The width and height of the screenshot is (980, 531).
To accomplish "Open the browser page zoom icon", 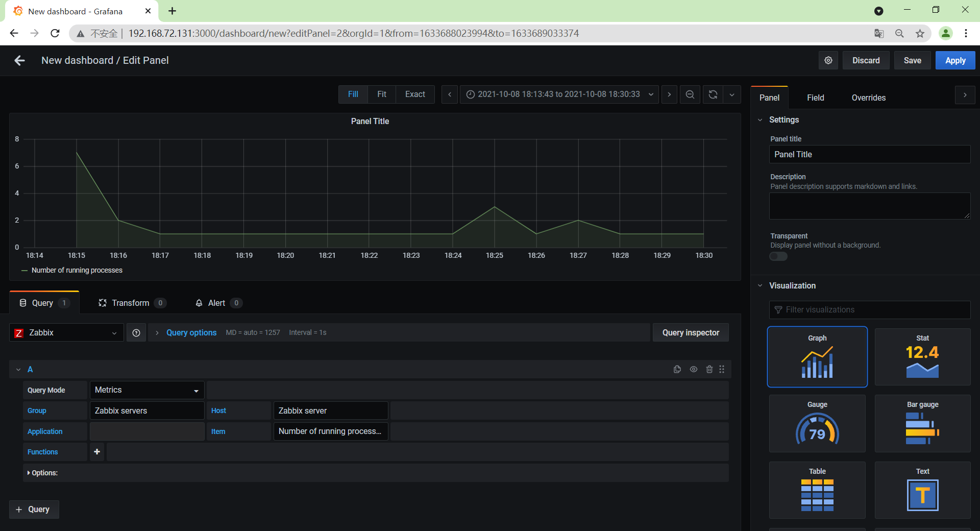I will pos(899,34).
